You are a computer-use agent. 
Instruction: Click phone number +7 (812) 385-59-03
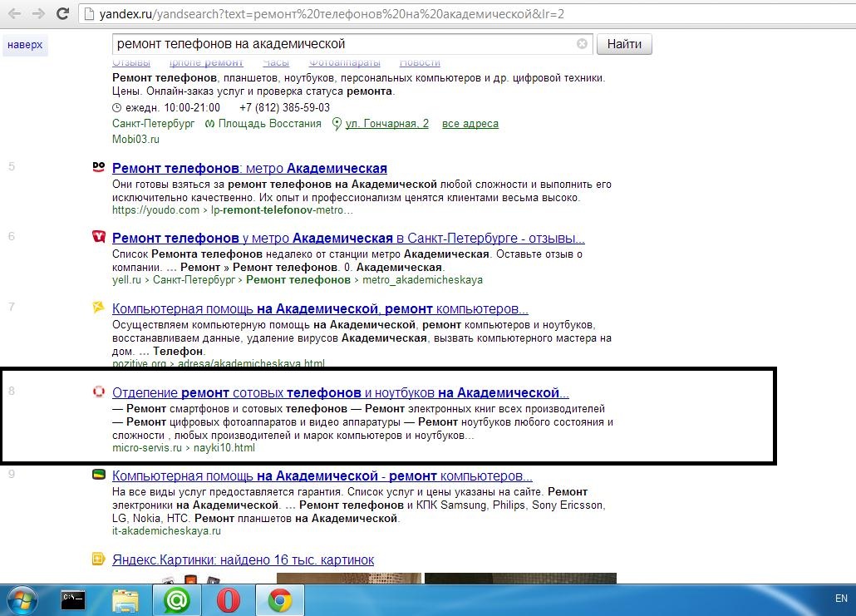[x=284, y=107]
